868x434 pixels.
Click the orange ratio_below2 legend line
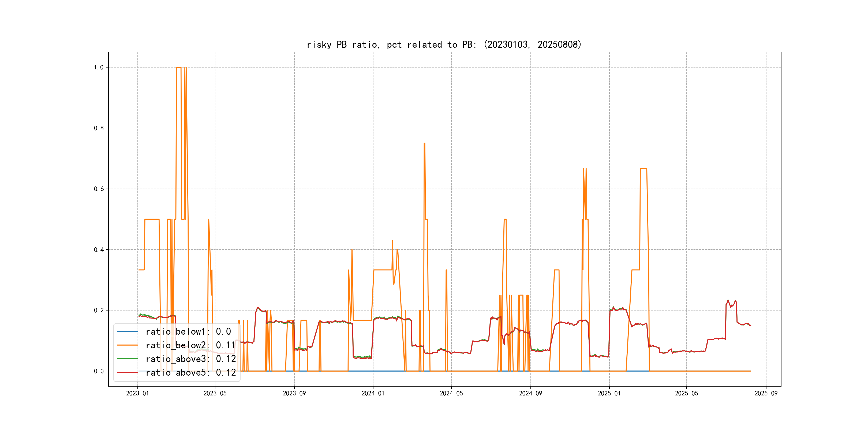click(127, 345)
